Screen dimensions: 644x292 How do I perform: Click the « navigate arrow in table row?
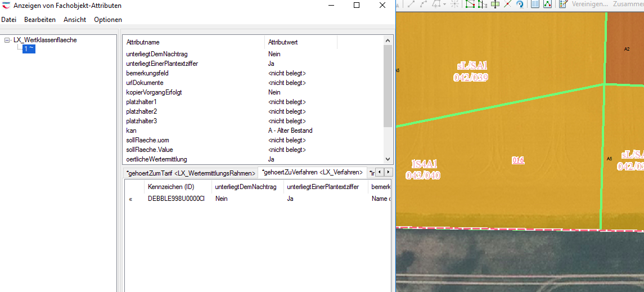[130, 199]
